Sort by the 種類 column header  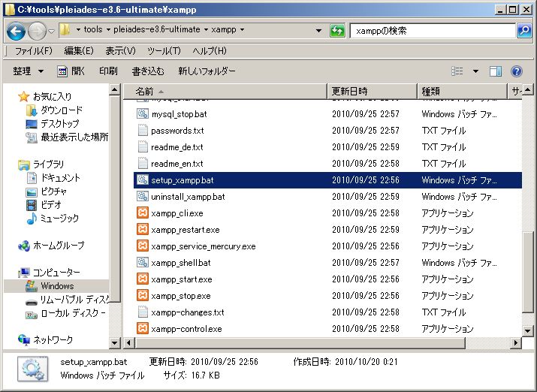pyautogui.click(x=462, y=92)
